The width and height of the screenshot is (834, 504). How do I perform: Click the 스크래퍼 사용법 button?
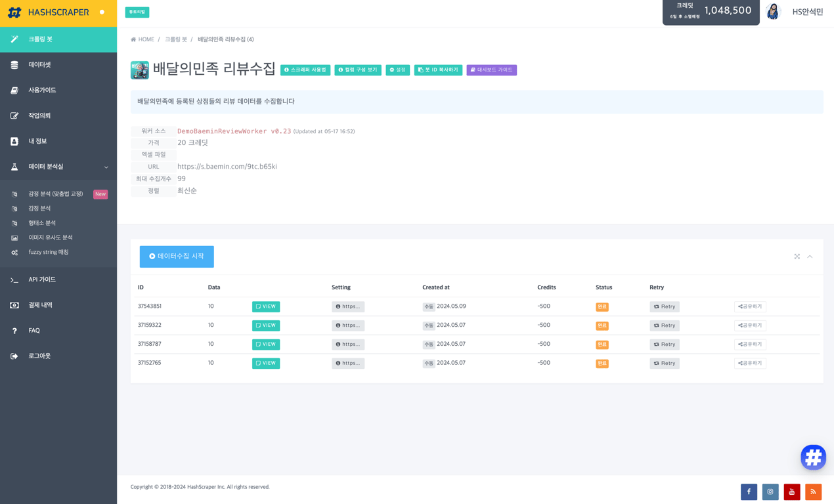click(305, 70)
